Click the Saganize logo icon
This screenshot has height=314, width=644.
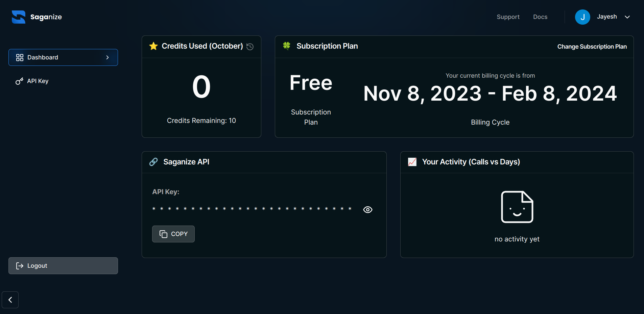pos(19,17)
